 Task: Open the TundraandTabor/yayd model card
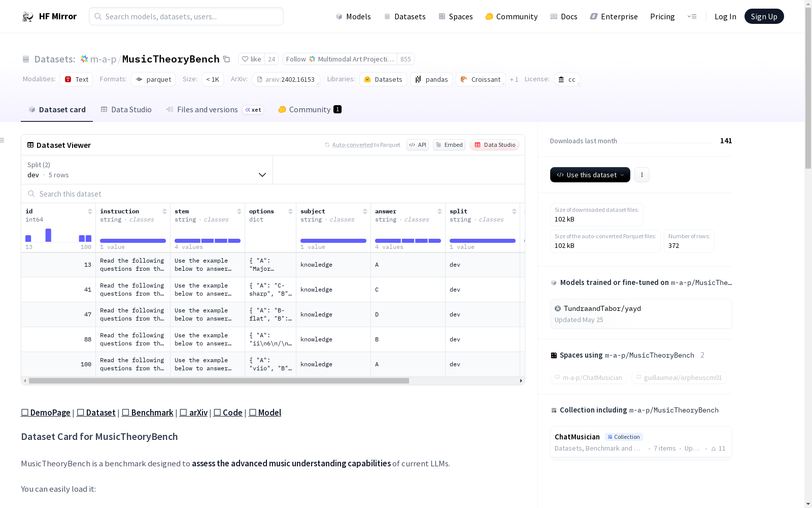[641, 314]
